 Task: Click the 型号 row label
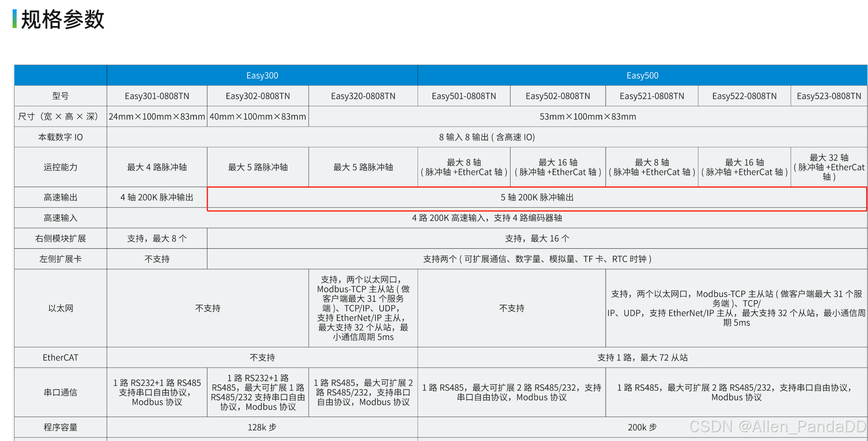[x=60, y=96]
